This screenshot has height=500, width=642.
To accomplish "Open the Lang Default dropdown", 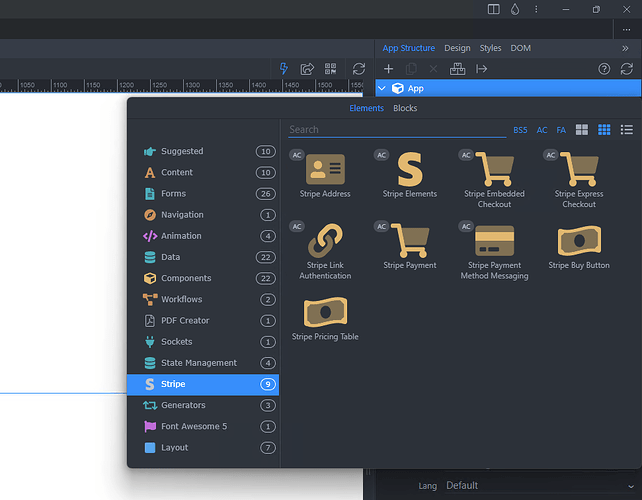I will click(x=540, y=486).
